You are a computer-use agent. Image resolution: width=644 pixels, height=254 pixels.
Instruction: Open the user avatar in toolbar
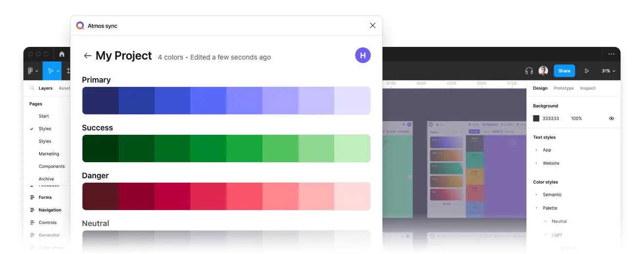point(543,71)
